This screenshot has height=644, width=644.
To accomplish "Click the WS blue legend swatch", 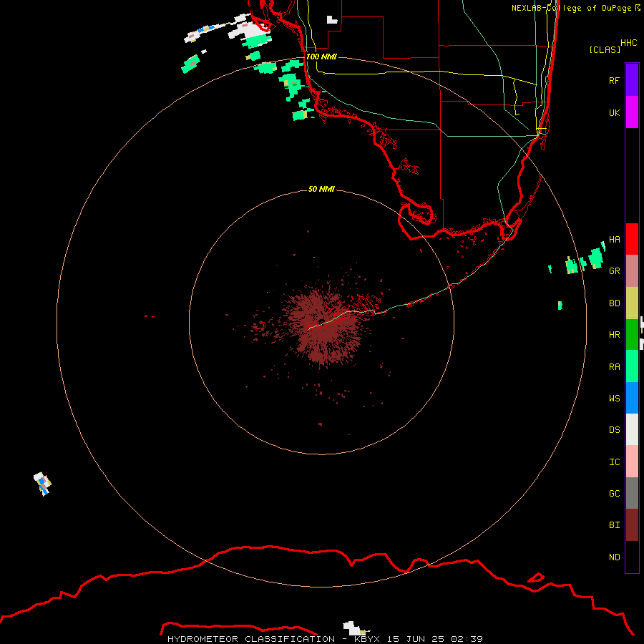I will [x=632, y=398].
